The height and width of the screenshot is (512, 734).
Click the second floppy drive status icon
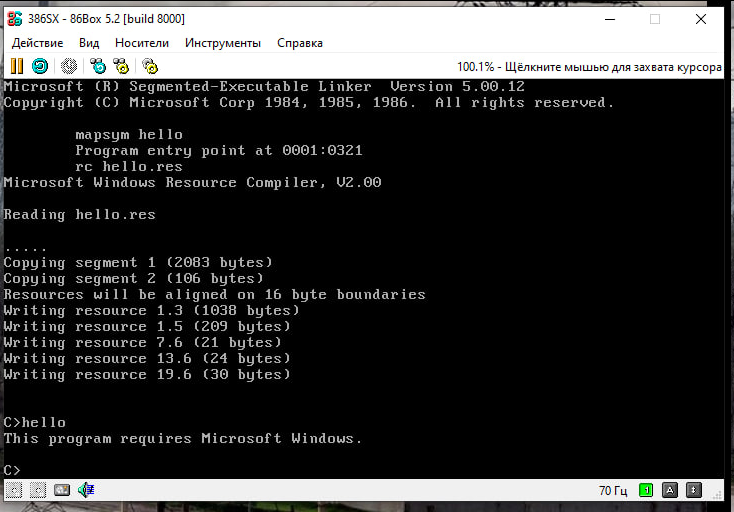pos(38,490)
